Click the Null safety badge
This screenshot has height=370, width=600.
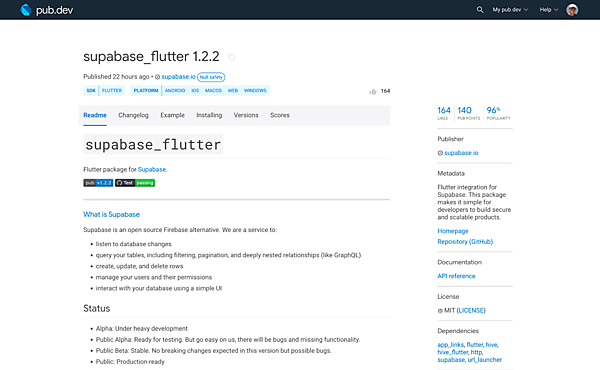click(211, 77)
